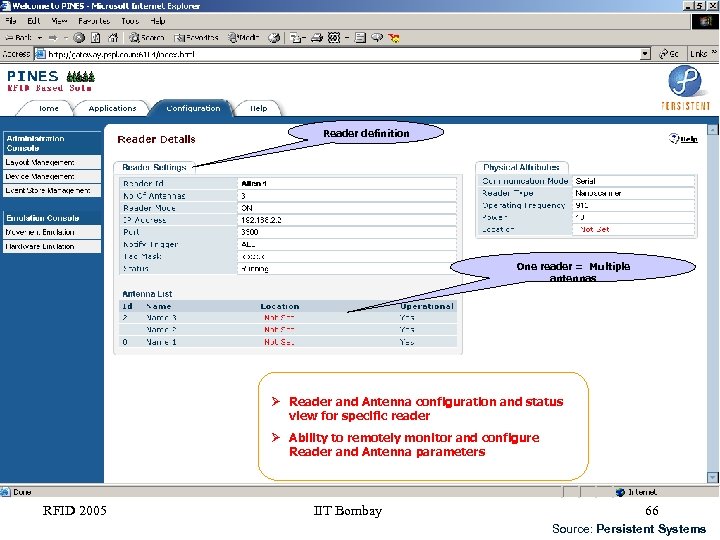The image size is (720, 540).
Task: Click the Messenger toolbar icon
Action: [377, 38]
